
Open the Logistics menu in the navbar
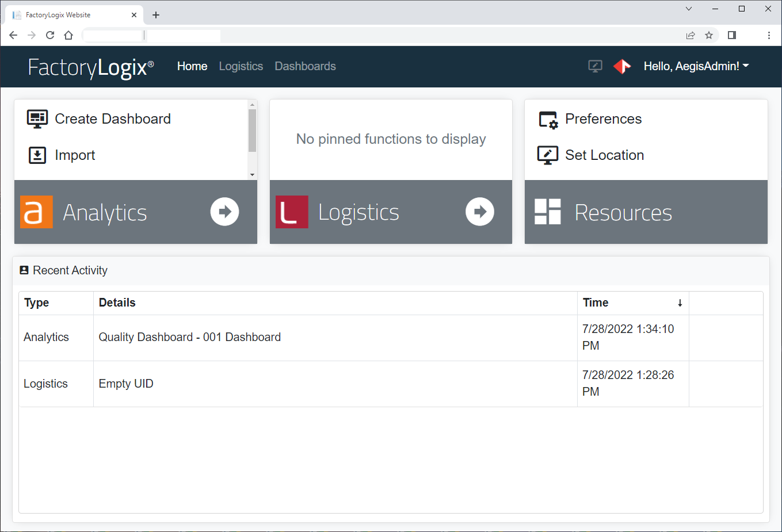pyautogui.click(x=241, y=67)
